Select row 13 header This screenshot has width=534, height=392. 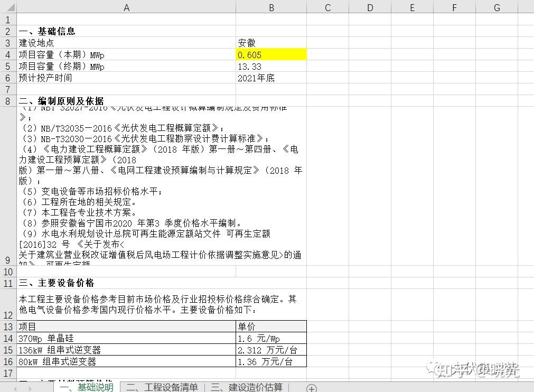click(7, 326)
